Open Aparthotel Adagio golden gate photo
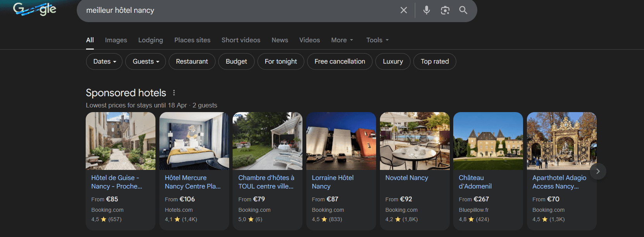644x237 pixels. click(x=562, y=141)
